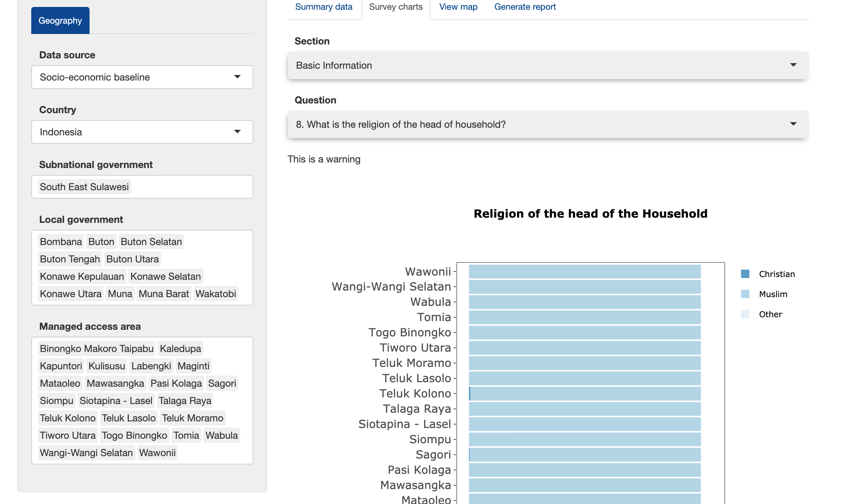The image size is (842, 504).
Task: Click the Generate report link
Action: 525,7
